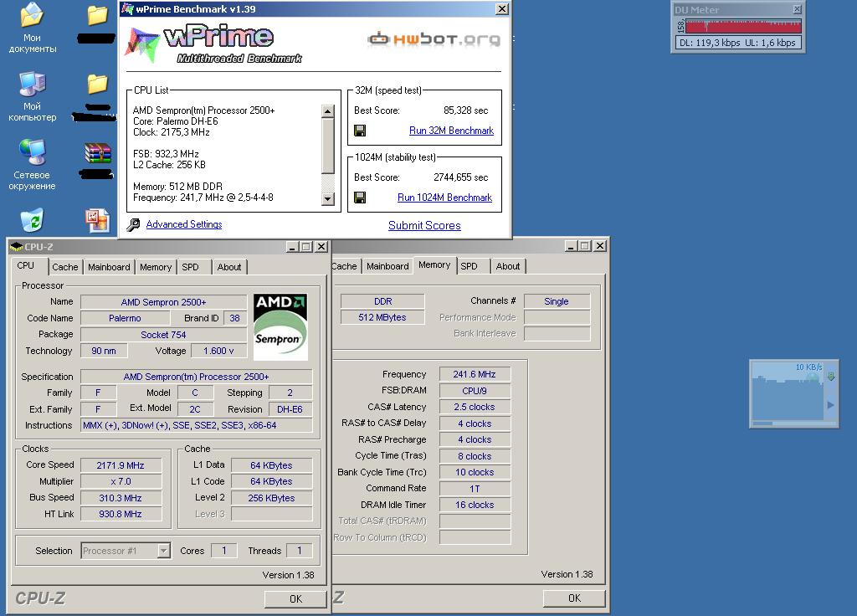Click the Multiplier value x 7.0
The width and height of the screenshot is (857, 616).
click(x=121, y=481)
